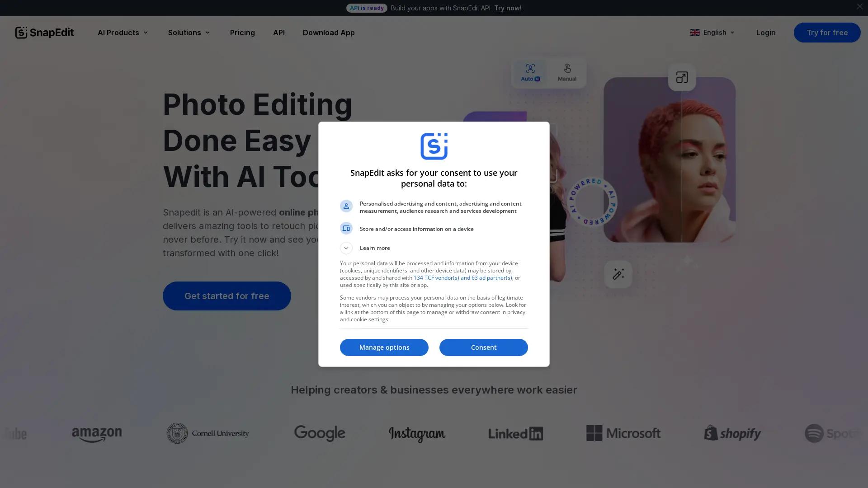
Task: Click the Instagram logo
Action: [x=417, y=433]
